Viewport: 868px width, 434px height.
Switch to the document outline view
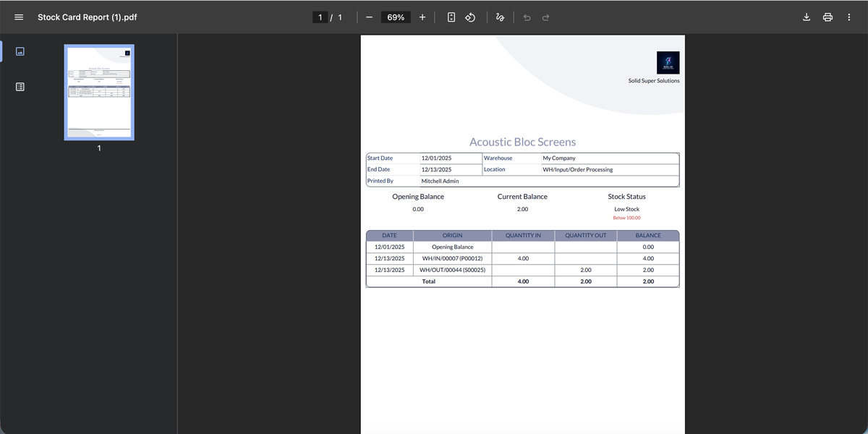pyautogui.click(x=19, y=86)
